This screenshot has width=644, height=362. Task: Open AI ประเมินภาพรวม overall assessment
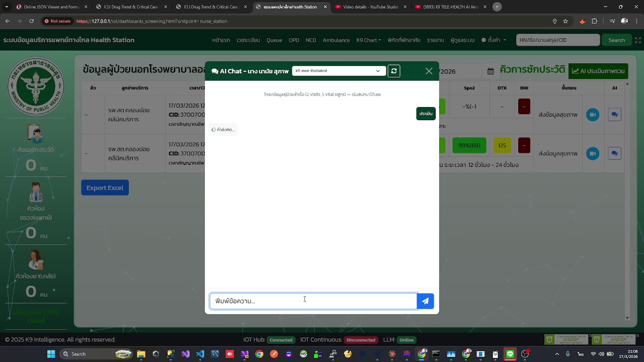click(x=598, y=71)
